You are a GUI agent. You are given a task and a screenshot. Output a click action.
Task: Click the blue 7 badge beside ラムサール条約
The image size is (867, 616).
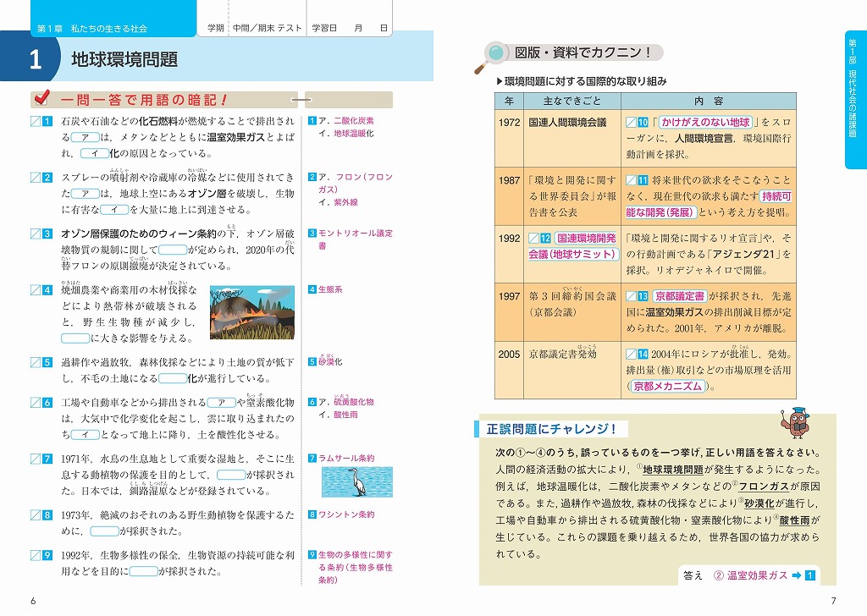tap(312, 459)
